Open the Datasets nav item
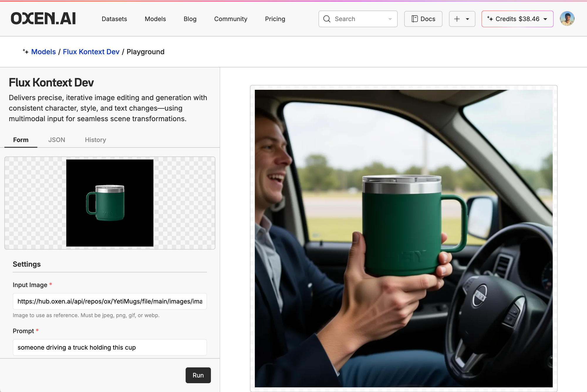 click(114, 19)
